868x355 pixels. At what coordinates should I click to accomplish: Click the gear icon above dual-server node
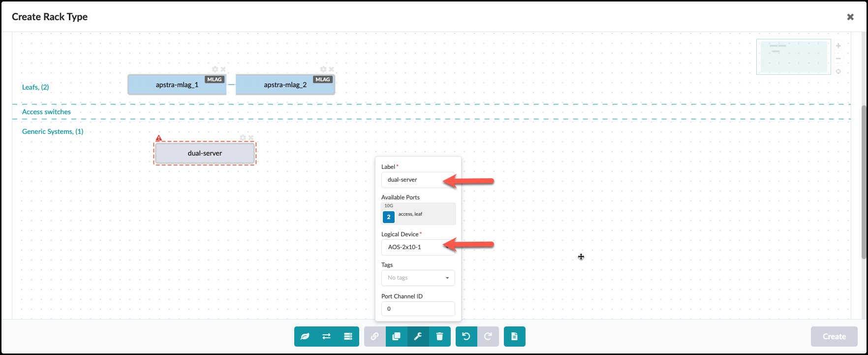[243, 138]
